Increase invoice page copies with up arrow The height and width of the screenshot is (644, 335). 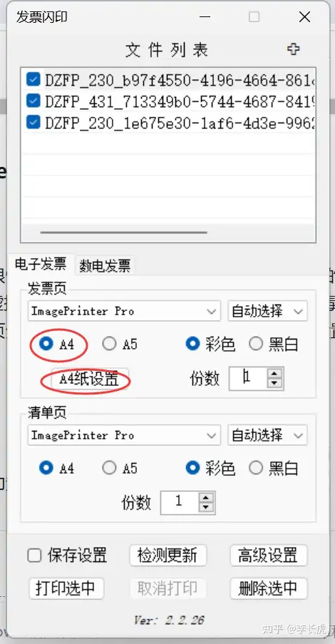pos(274,374)
